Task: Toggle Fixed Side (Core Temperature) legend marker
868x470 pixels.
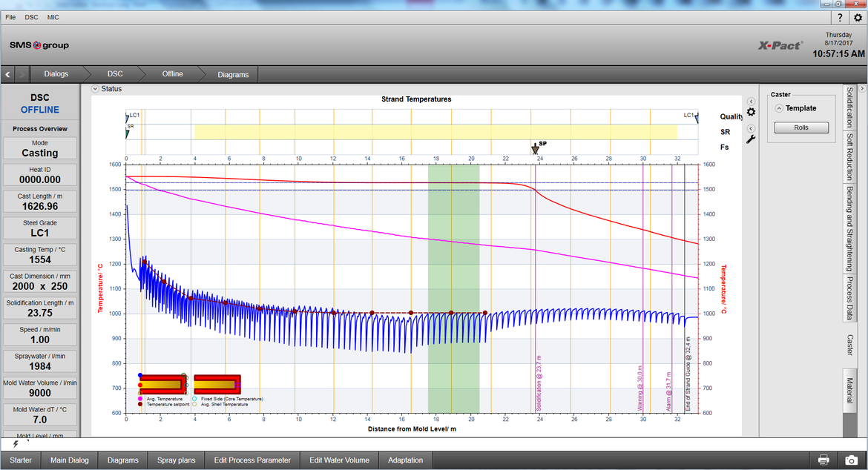Action: (x=194, y=399)
